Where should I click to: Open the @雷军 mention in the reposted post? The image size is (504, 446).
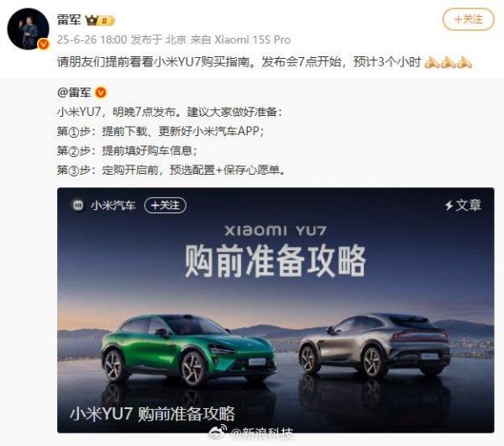(x=74, y=92)
